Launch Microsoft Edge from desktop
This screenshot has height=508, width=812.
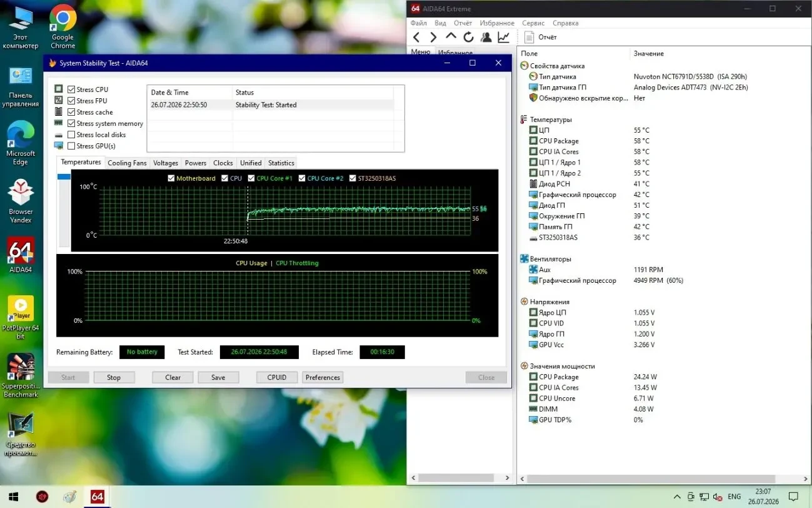21,143
